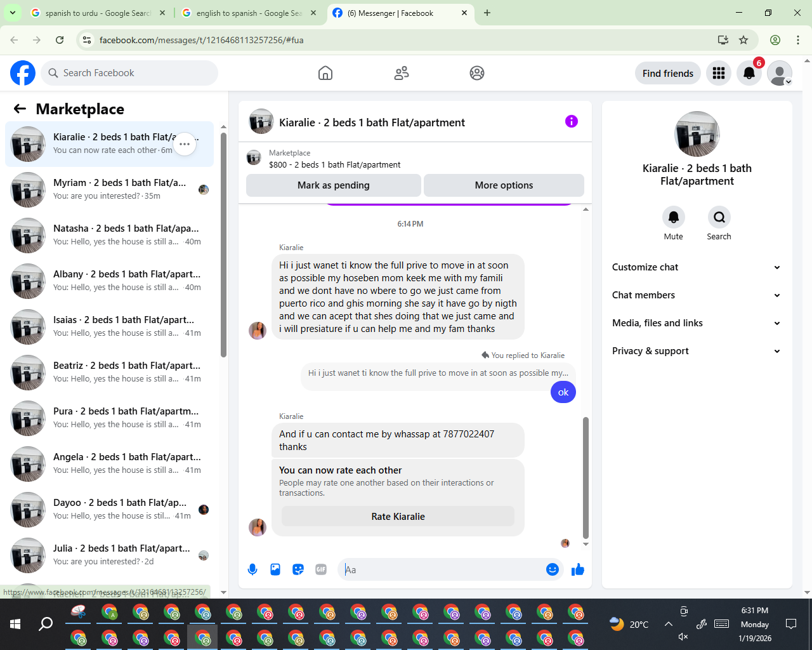
Task: View site information icon in address bar
Action: (88, 40)
